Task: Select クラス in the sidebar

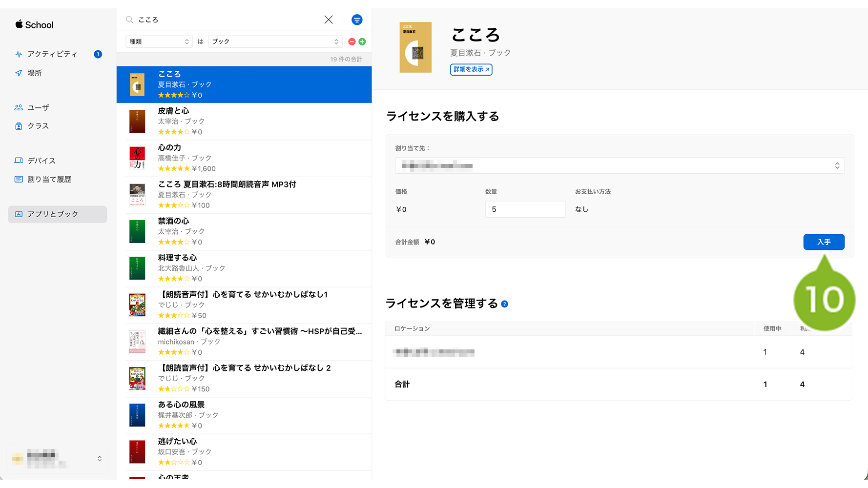Action: point(38,126)
